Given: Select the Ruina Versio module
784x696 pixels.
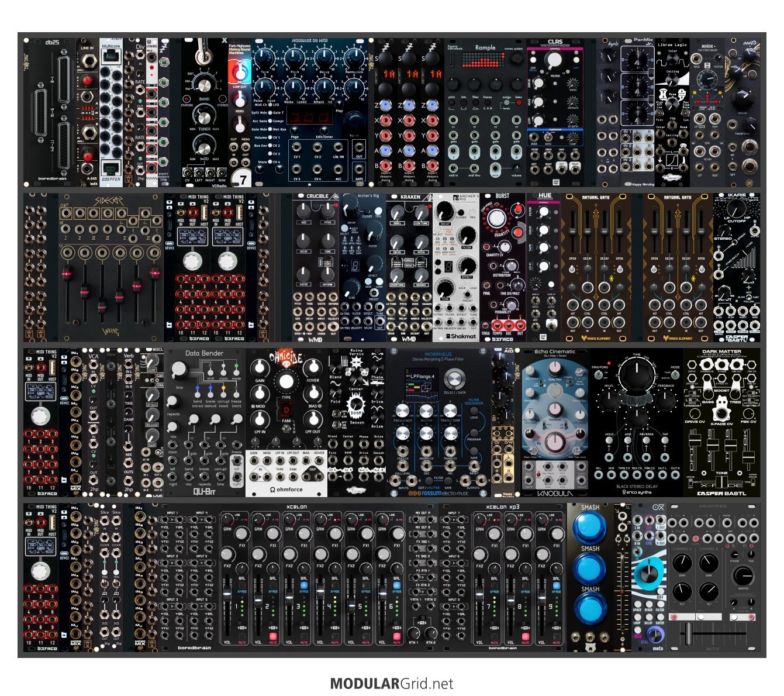Looking at the screenshot, I should point(357,422).
